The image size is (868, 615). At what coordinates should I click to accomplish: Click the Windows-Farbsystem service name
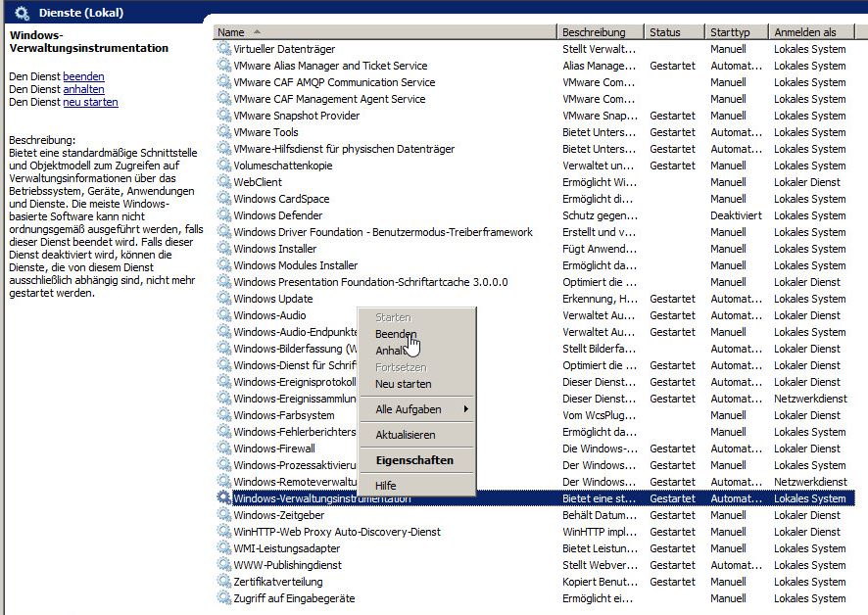tap(284, 414)
